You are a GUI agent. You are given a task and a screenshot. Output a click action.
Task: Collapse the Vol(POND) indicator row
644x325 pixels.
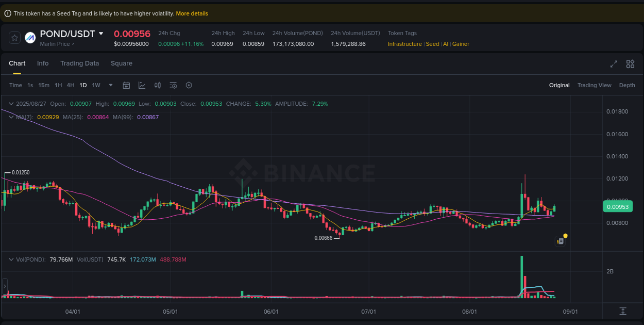[10, 259]
